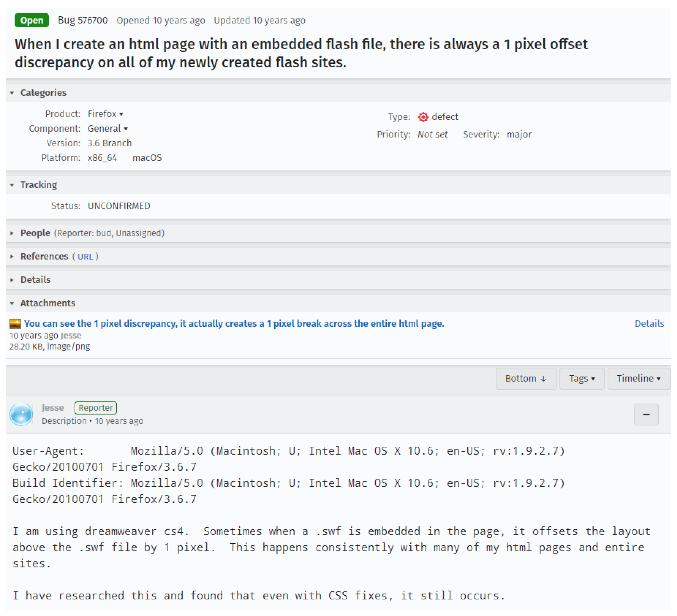Open the Tags dropdown menu
This screenshot has height=616, width=677.
[582, 378]
